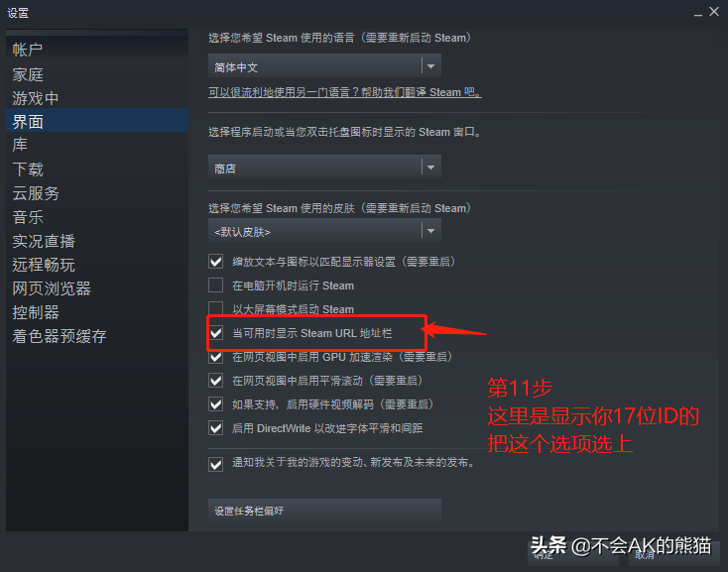Minimize the settings window
Viewport: 728px width, 572px height.
click(x=698, y=13)
